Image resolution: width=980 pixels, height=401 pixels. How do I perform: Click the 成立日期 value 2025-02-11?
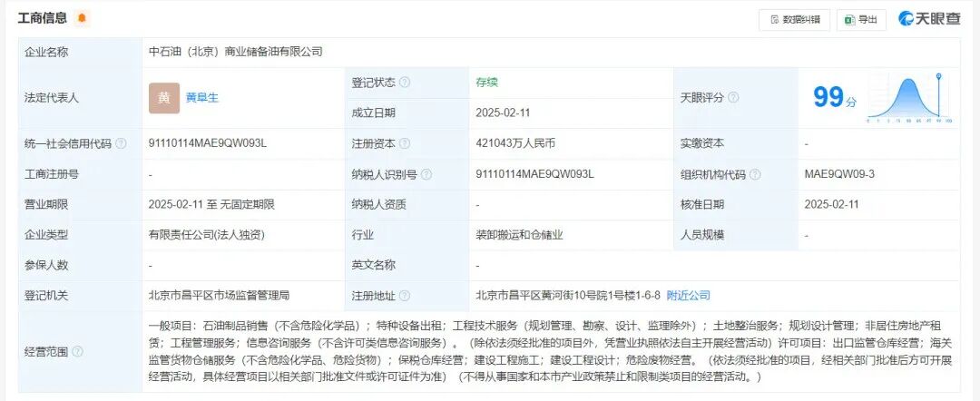pyautogui.click(x=503, y=113)
